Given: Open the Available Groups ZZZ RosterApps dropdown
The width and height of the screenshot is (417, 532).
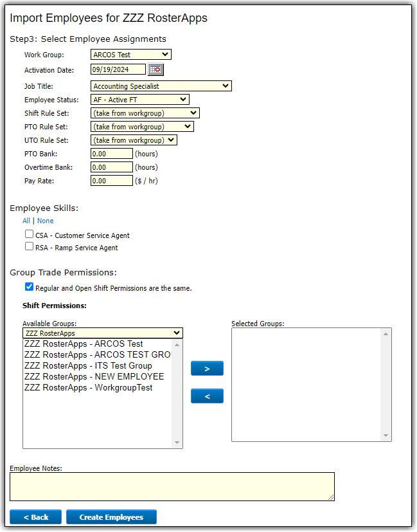Looking at the screenshot, I should click(x=103, y=333).
